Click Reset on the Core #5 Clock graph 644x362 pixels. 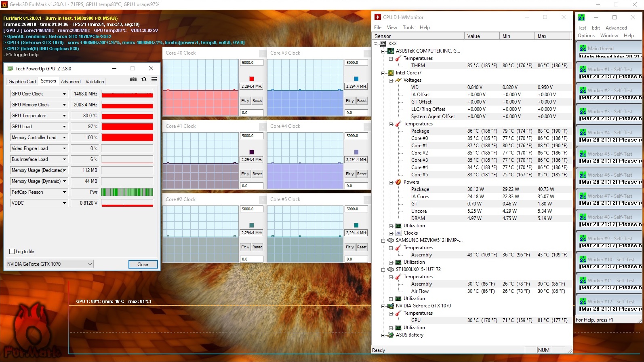pyautogui.click(x=362, y=247)
